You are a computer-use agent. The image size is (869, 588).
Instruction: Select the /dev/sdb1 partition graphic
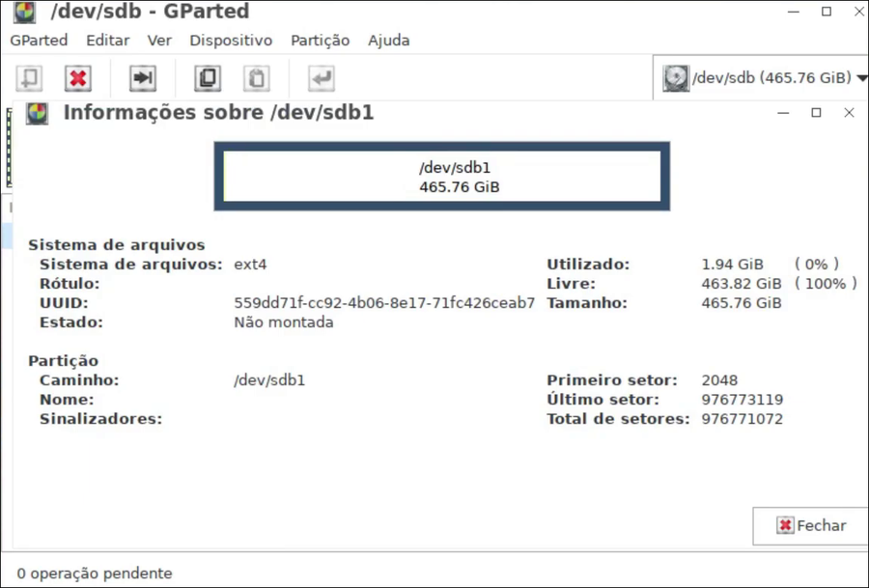(441, 177)
